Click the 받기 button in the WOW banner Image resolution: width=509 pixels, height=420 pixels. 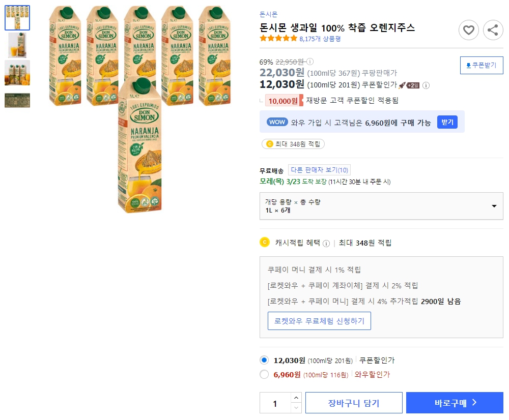(x=447, y=122)
